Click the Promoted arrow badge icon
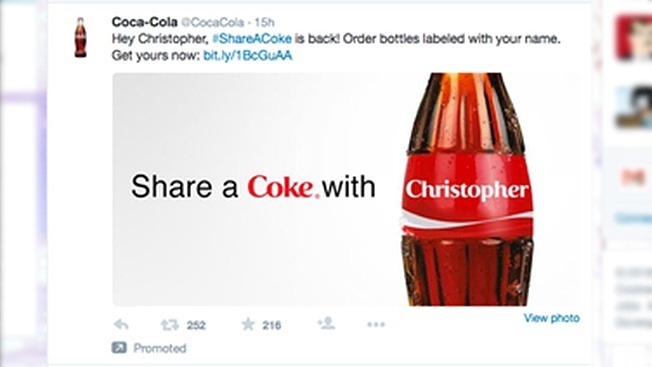 tap(119, 347)
